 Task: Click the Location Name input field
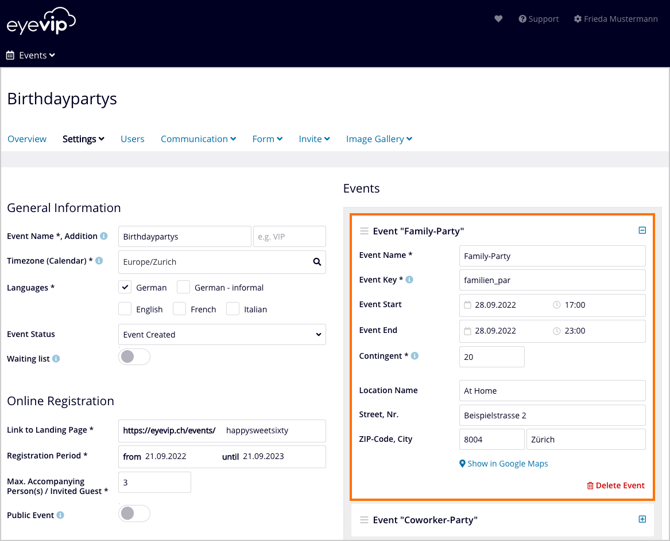point(552,391)
